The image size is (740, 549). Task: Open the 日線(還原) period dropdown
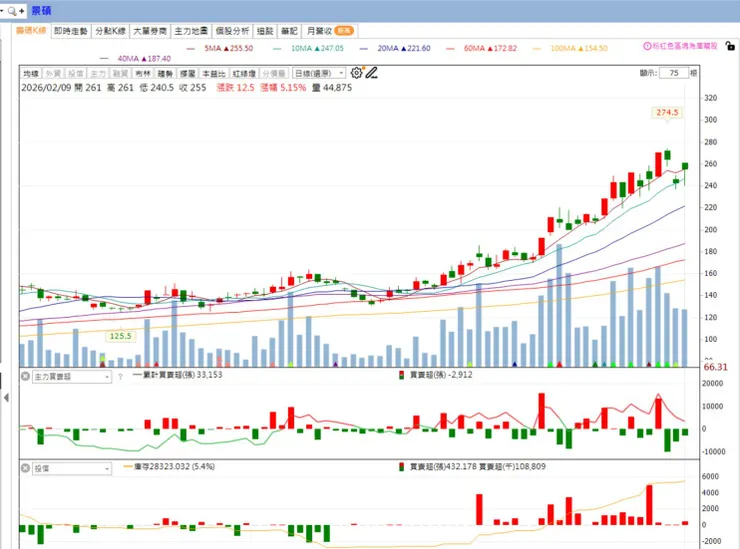tap(319, 73)
